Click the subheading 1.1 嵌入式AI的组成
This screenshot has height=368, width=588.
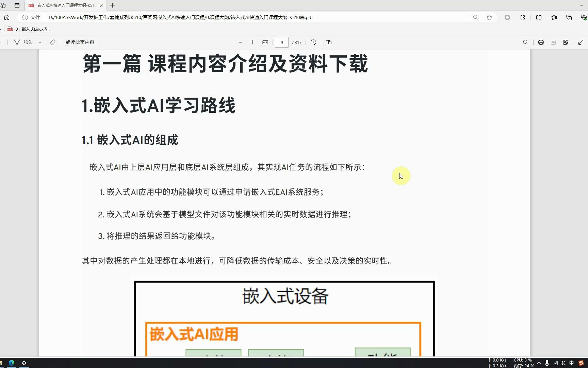pyautogui.click(x=130, y=140)
